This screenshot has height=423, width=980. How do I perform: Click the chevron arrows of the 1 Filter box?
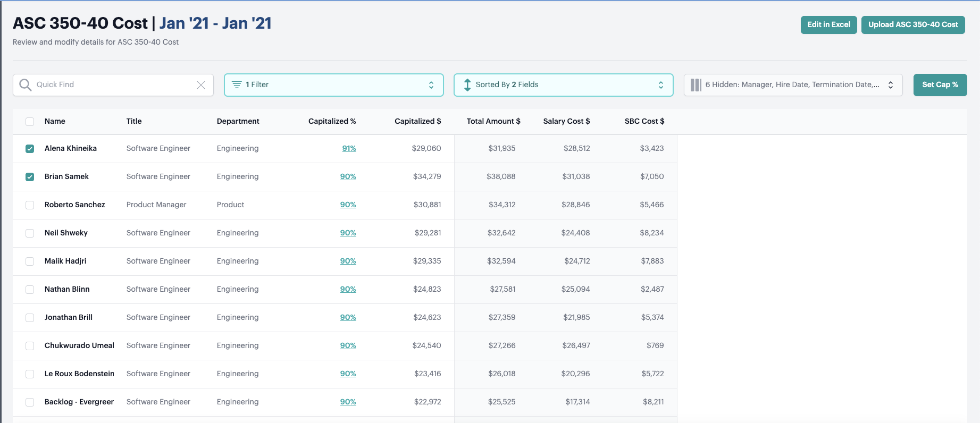431,85
